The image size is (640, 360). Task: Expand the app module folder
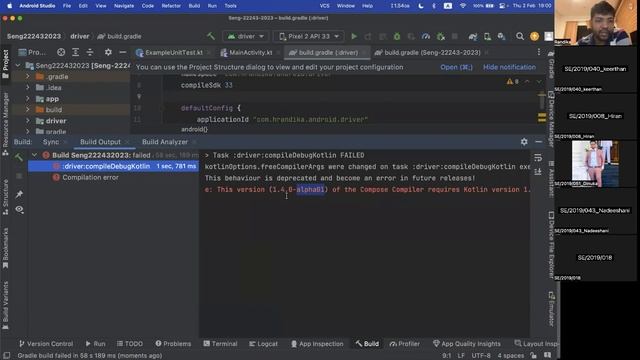(28, 99)
